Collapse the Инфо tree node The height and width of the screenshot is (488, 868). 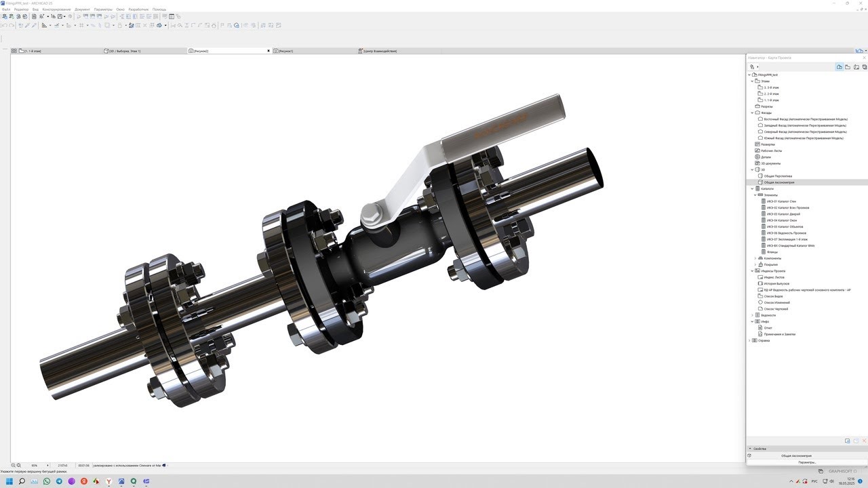click(x=751, y=321)
